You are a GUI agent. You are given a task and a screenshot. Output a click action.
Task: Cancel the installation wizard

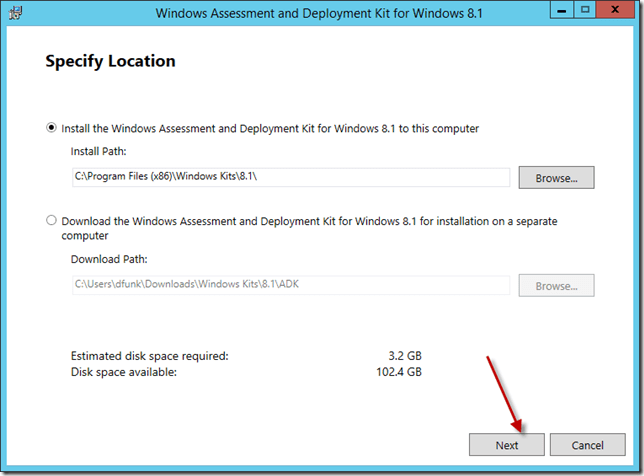587,445
